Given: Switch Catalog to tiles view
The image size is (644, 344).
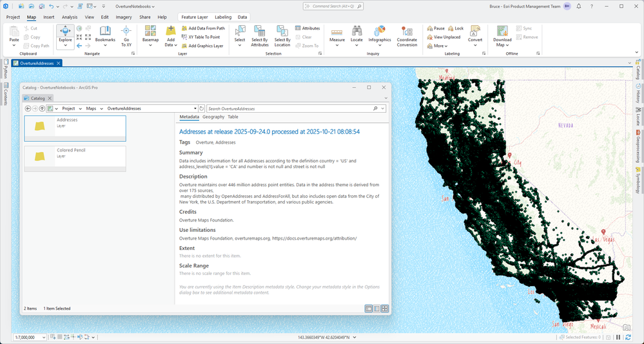Looking at the screenshot, I should click(385, 309).
